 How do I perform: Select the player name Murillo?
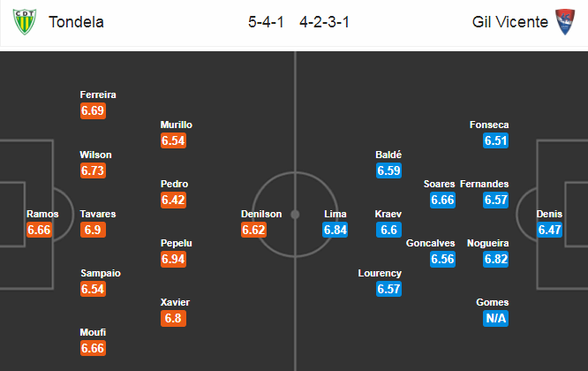(x=177, y=125)
